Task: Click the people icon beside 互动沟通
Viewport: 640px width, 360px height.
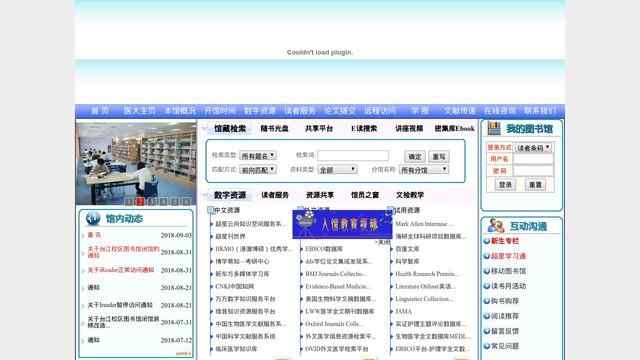Action: point(496,226)
